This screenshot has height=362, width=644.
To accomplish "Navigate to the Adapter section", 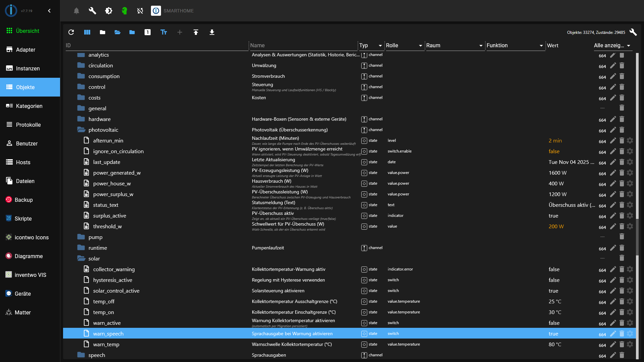I will [x=25, y=50].
